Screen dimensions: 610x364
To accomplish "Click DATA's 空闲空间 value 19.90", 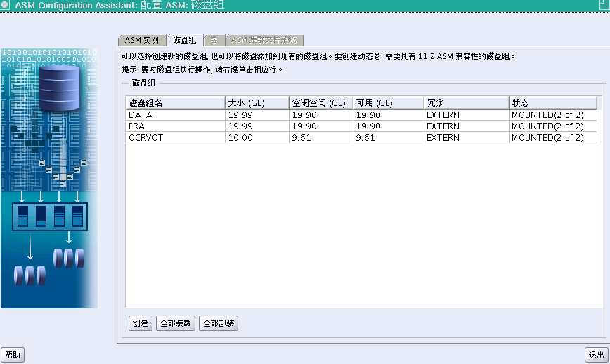I will point(321,115).
